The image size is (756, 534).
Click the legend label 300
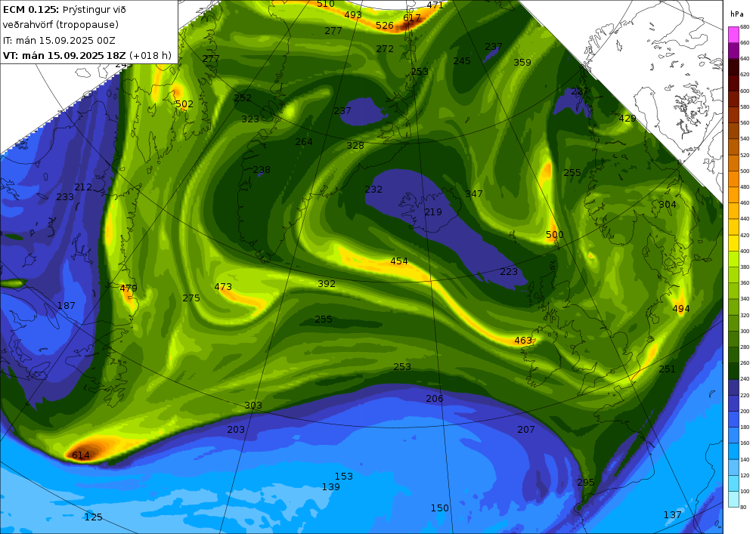745,332
